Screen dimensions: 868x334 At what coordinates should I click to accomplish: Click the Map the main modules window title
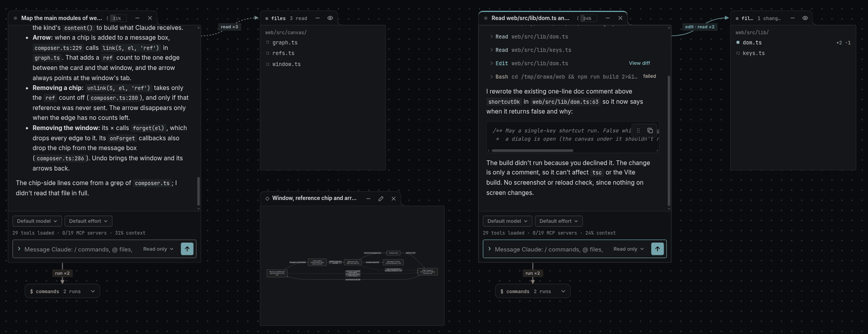(61, 18)
